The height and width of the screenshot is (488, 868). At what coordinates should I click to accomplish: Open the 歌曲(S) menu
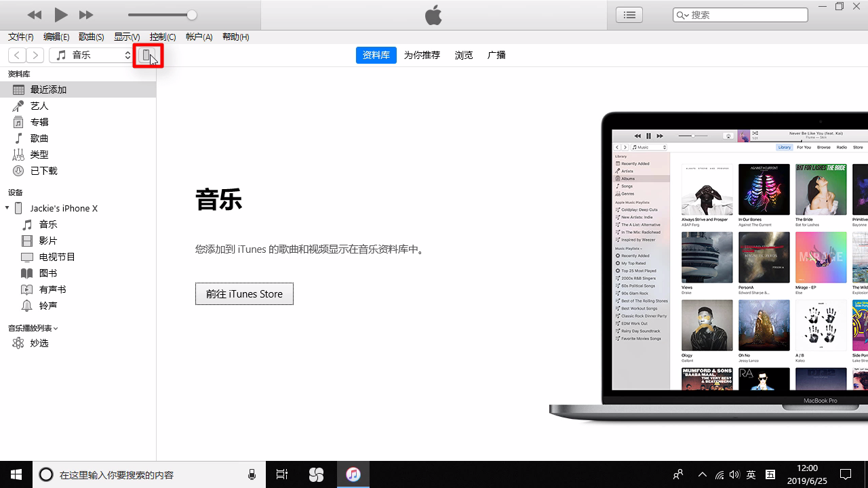(x=92, y=37)
